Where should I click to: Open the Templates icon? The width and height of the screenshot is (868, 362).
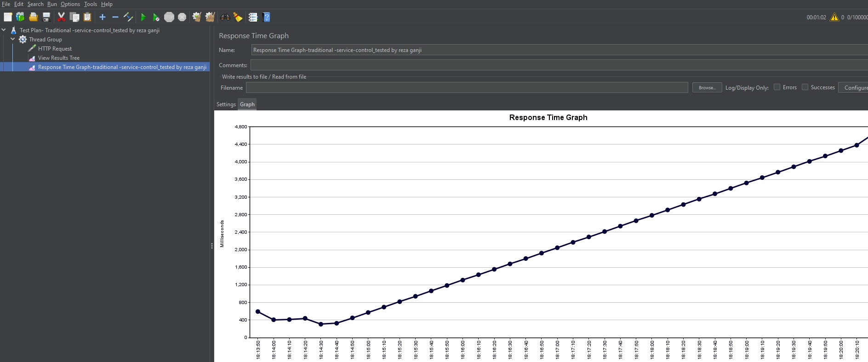pos(20,17)
